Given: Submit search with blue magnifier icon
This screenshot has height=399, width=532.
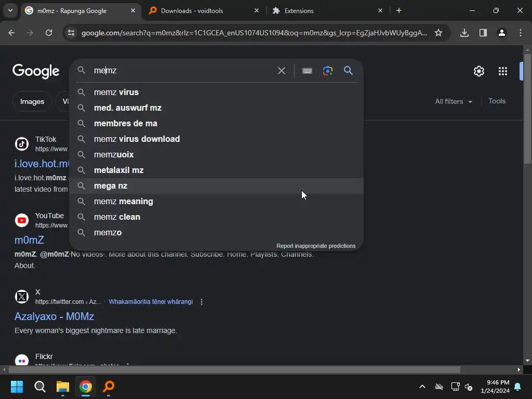Looking at the screenshot, I should coord(349,71).
